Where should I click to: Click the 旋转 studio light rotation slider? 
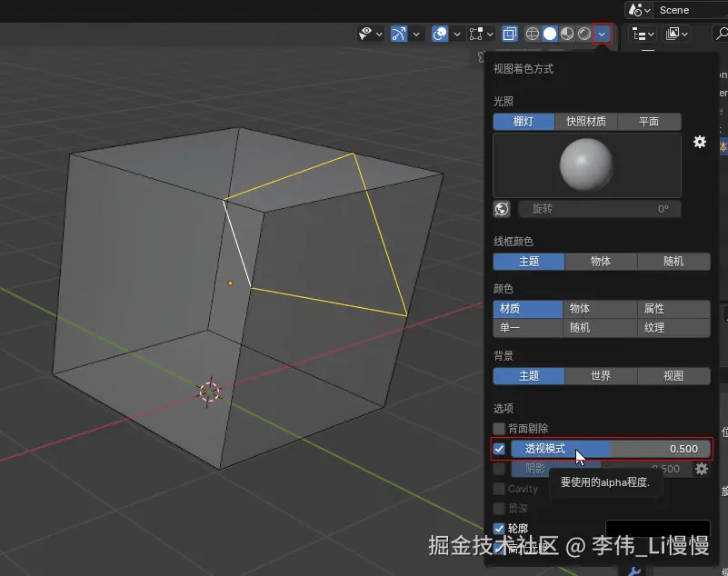point(600,209)
